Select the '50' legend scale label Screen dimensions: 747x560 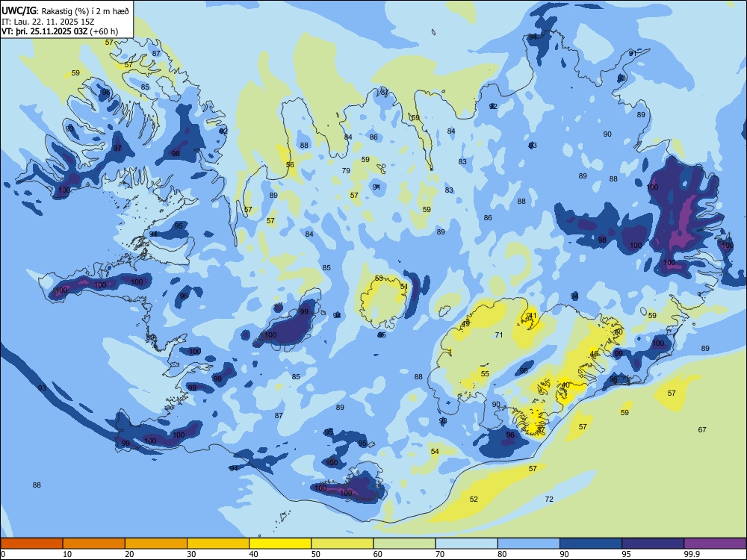[x=315, y=554]
